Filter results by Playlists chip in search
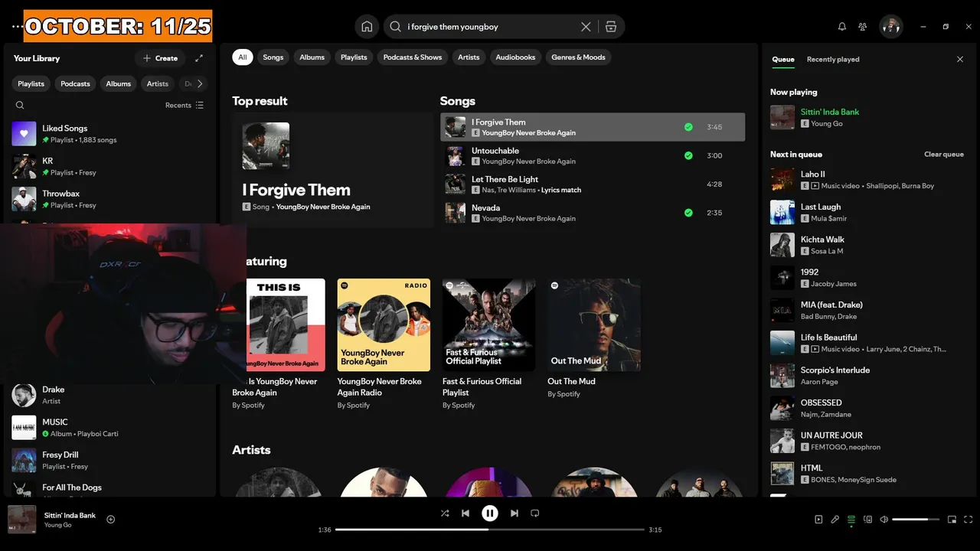980x551 pixels. point(354,57)
